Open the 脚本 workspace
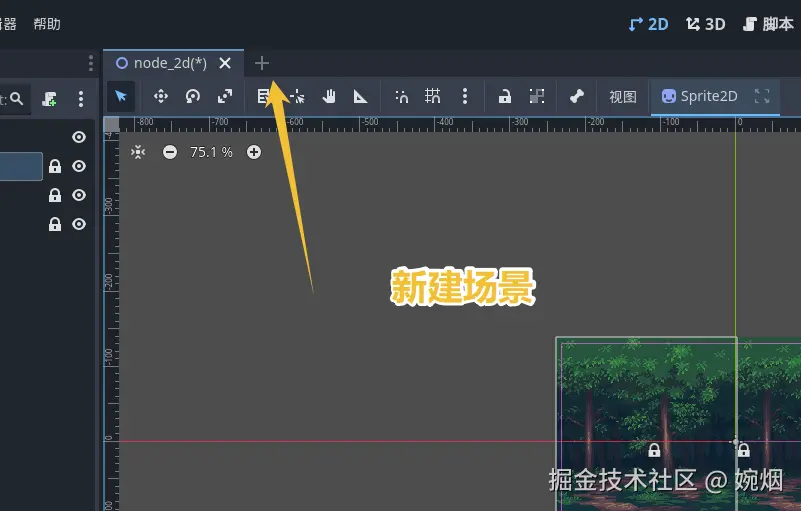Image resolution: width=801 pixels, height=511 pixels. point(768,24)
